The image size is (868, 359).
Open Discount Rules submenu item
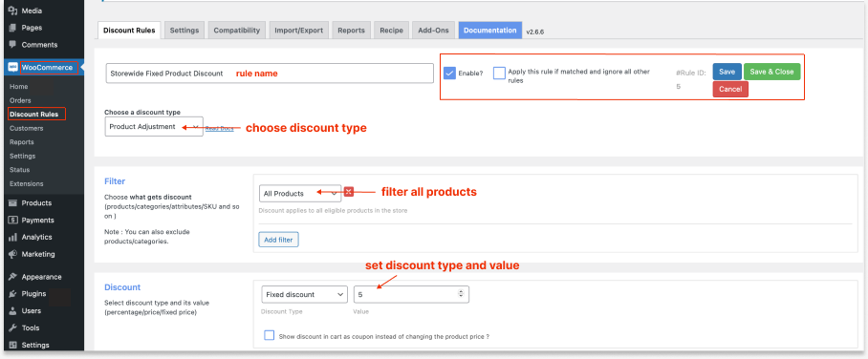(34, 115)
